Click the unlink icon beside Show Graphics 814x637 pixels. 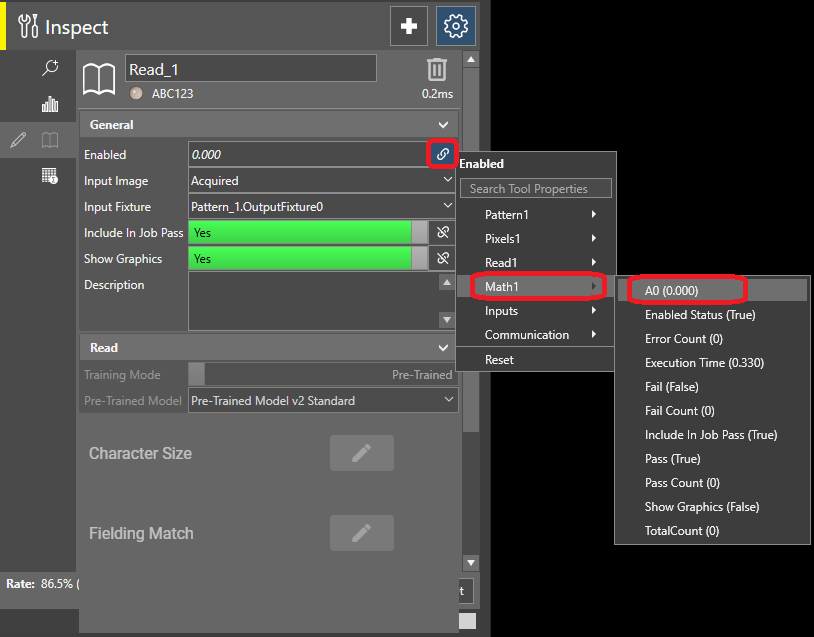pyautogui.click(x=441, y=258)
